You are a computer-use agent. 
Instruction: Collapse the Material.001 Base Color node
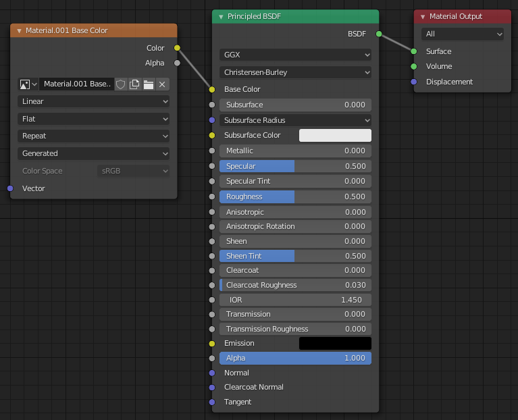click(x=19, y=30)
